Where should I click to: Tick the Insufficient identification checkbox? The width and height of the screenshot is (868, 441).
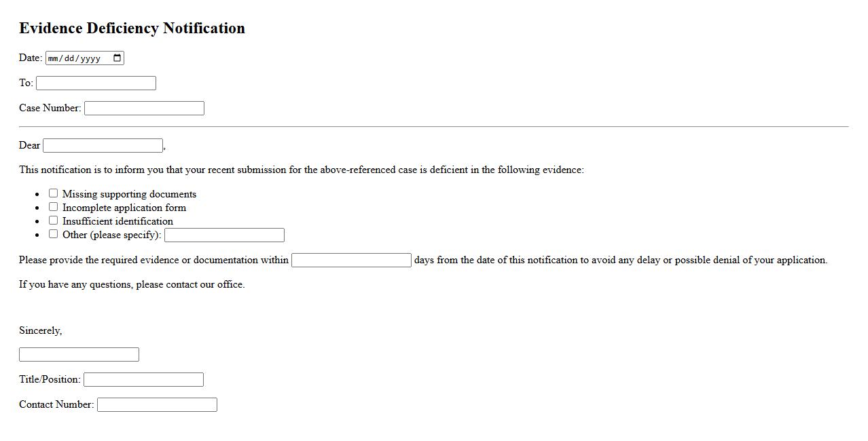click(54, 220)
